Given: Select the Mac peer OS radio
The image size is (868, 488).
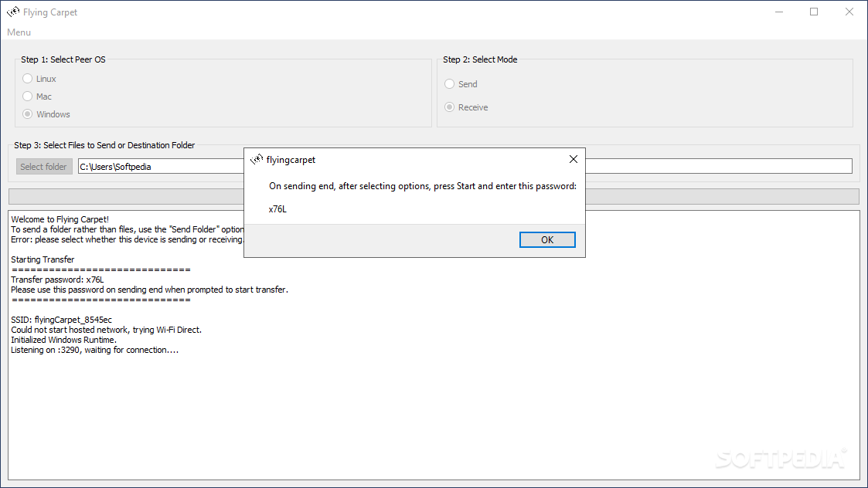Looking at the screenshot, I should coord(37,97).
